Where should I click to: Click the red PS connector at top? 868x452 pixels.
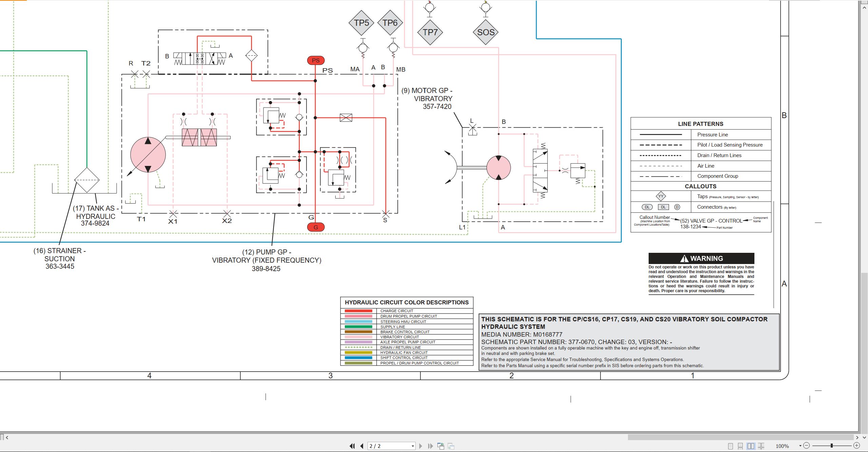(316, 60)
